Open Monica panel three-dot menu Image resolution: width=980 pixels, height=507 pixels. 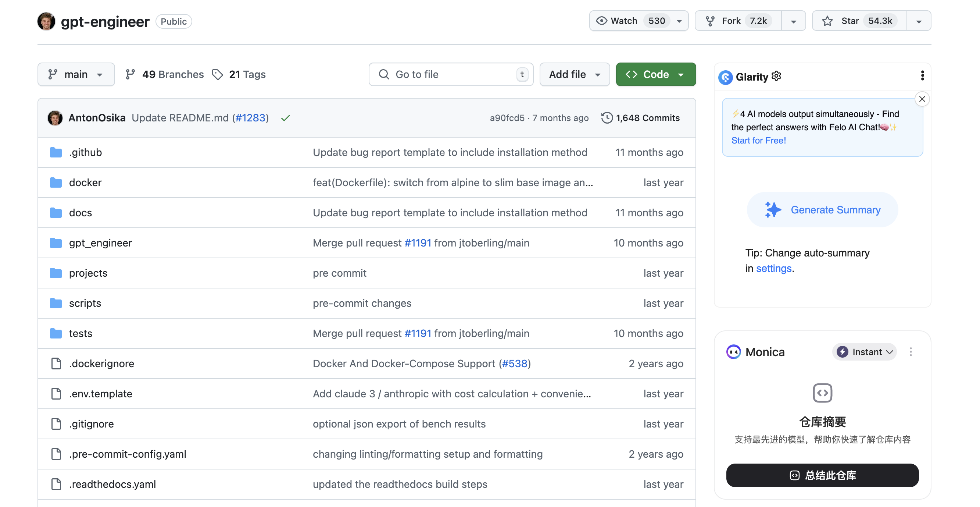pyautogui.click(x=911, y=352)
